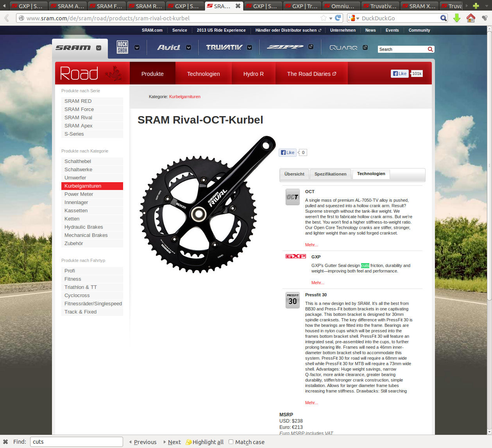Open the Produkte menu
492x448 pixels.
[152, 74]
